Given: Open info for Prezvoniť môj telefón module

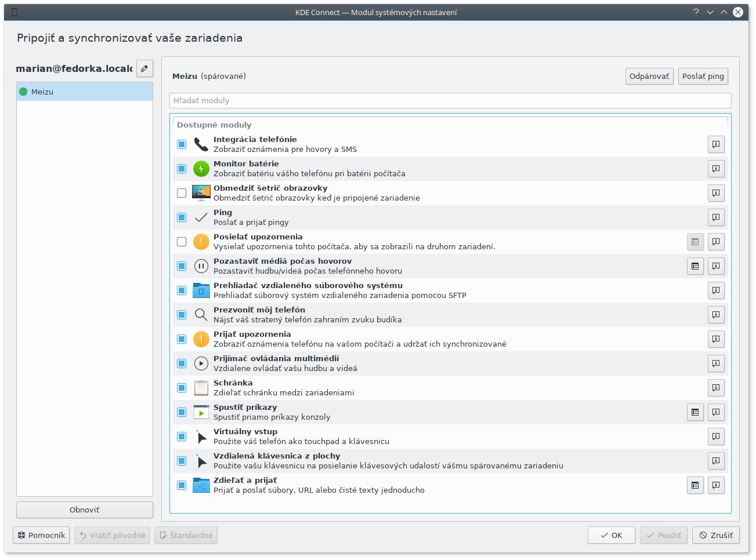Looking at the screenshot, I should pos(716,315).
